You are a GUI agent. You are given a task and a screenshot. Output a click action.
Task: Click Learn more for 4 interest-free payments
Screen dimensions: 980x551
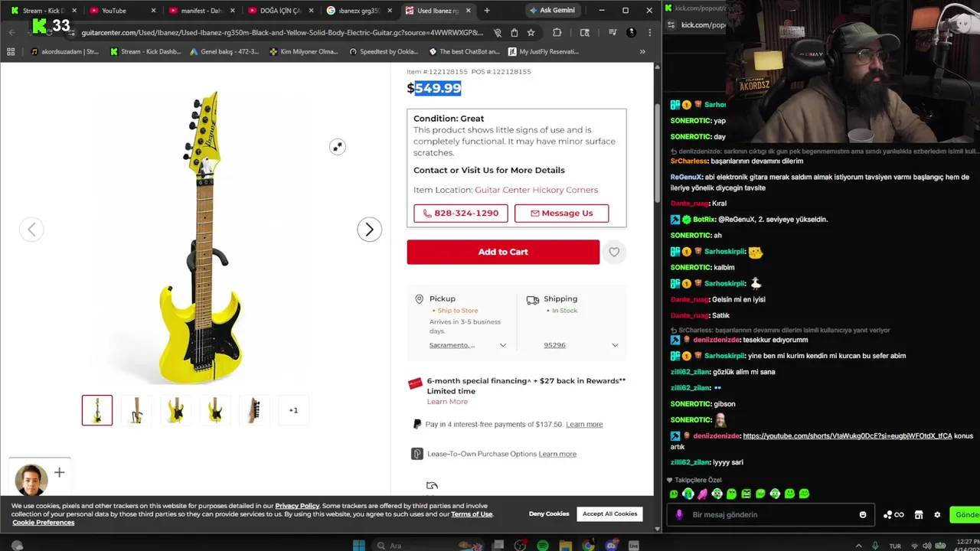click(584, 425)
